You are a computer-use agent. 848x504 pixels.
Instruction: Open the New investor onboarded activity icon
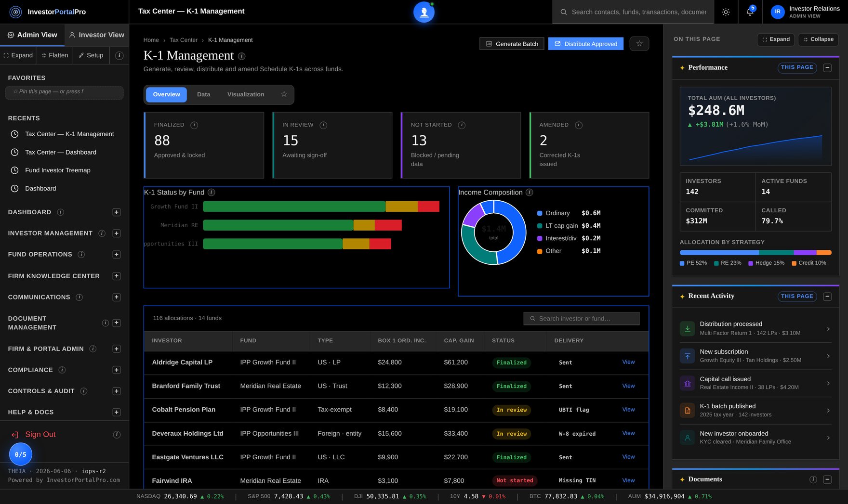pyautogui.click(x=688, y=438)
